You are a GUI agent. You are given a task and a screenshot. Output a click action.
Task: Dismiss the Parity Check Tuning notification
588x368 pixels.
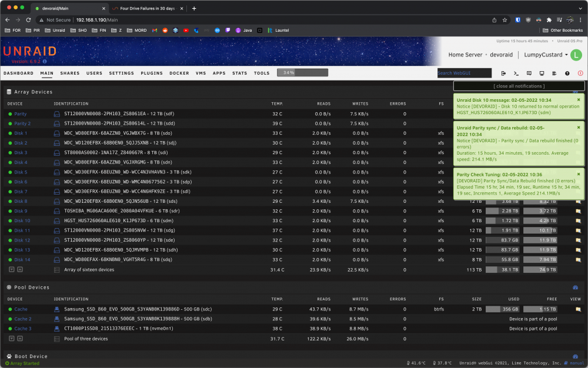579,174
